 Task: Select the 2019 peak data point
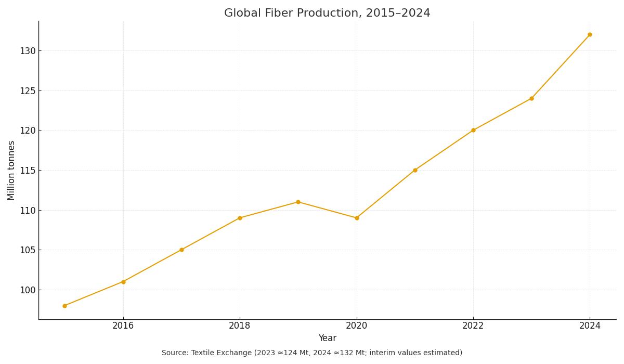point(297,202)
